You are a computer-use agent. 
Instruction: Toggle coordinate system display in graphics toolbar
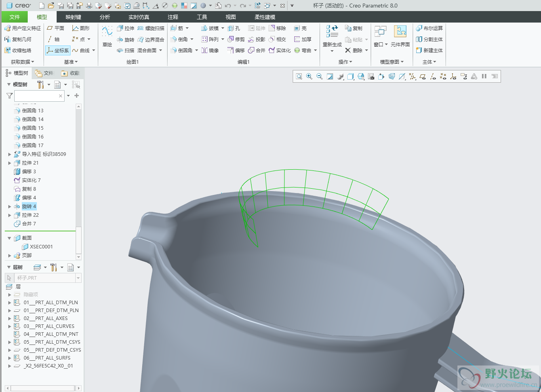(453, 76)
